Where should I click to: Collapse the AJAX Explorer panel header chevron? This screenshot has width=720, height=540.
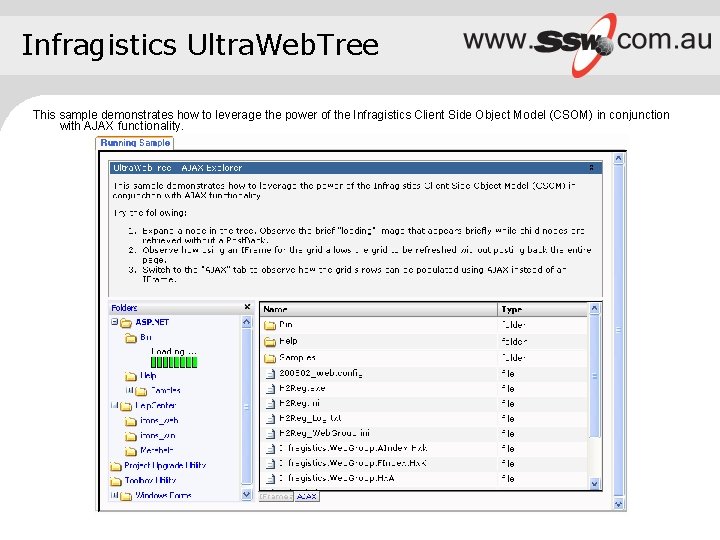coord(591,168)
